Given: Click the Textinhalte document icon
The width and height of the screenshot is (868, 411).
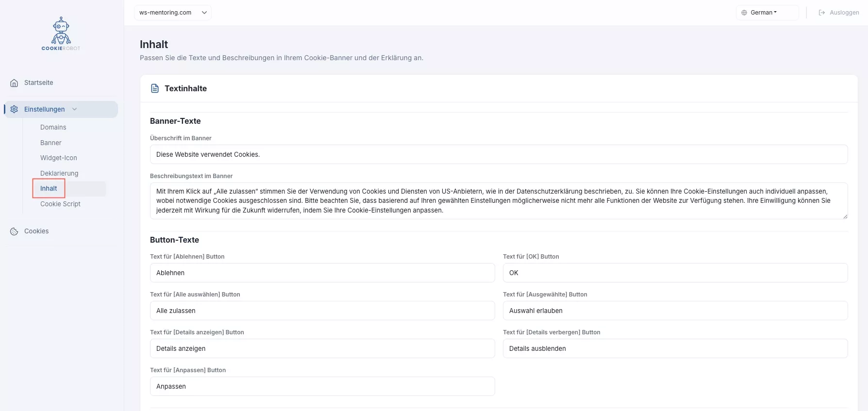Looking at the screenshot, I should tap(155, 88).
